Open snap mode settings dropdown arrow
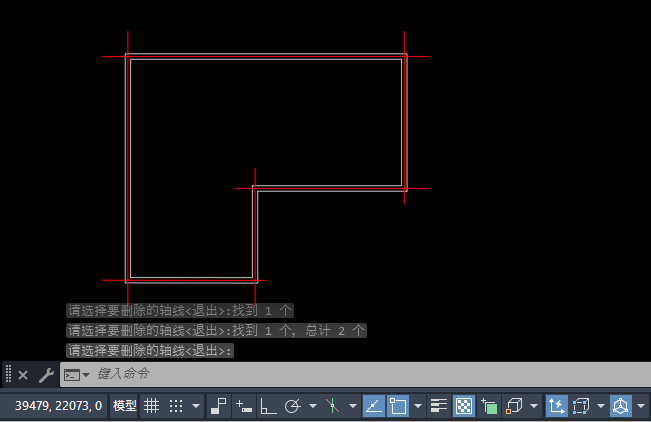 [x=196, y=406]
